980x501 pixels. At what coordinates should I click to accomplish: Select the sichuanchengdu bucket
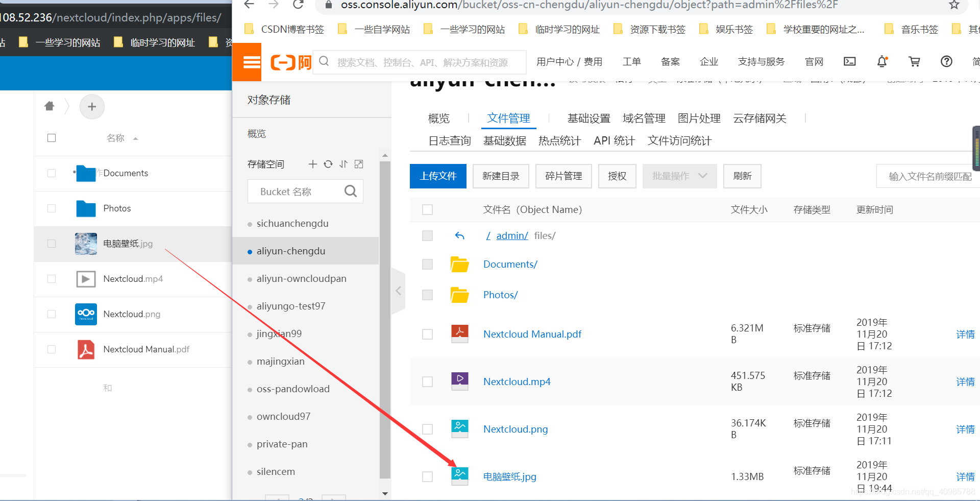pyautogui.click(x=292, y=224)
